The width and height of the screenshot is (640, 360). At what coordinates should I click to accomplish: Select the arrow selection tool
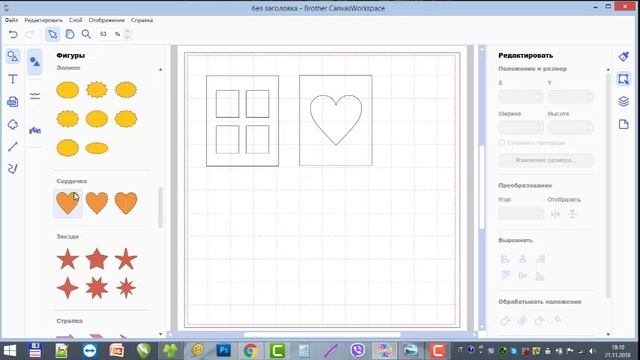coord(53,34)
